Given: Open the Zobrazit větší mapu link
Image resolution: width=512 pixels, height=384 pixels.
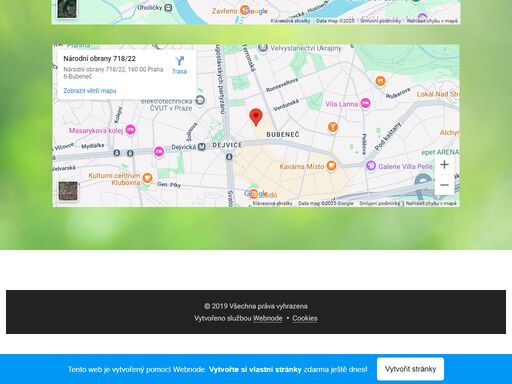Looking at the screenshot, I should [x=90, y=91].
